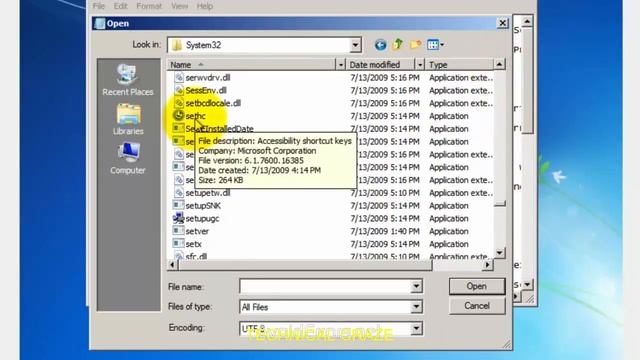Expand the Files of type dropdown
The height and width of the screenshot is (360, 640).
(x=416, y=307)
